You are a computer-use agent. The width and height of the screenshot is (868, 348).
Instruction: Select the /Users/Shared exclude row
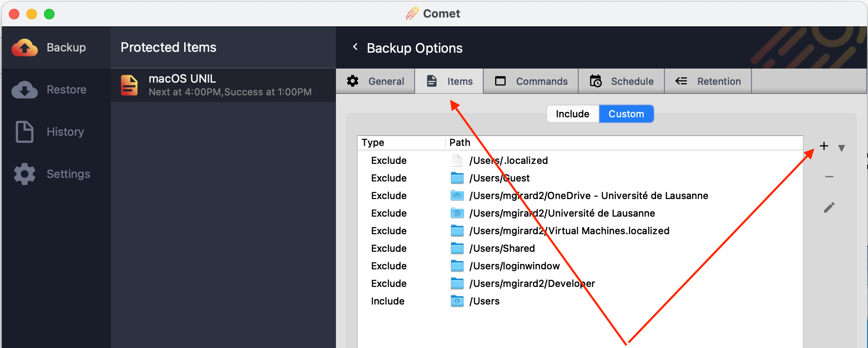pyautogui.click(x=501, y=248)
